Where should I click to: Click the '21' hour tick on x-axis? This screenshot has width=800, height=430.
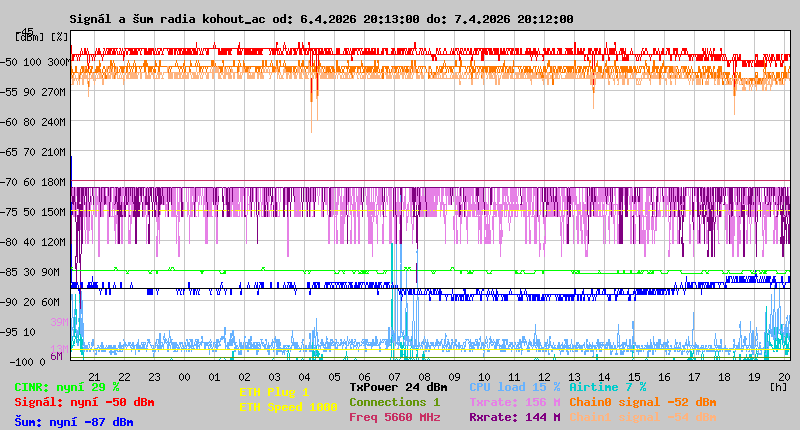click(x=94, y=377)
